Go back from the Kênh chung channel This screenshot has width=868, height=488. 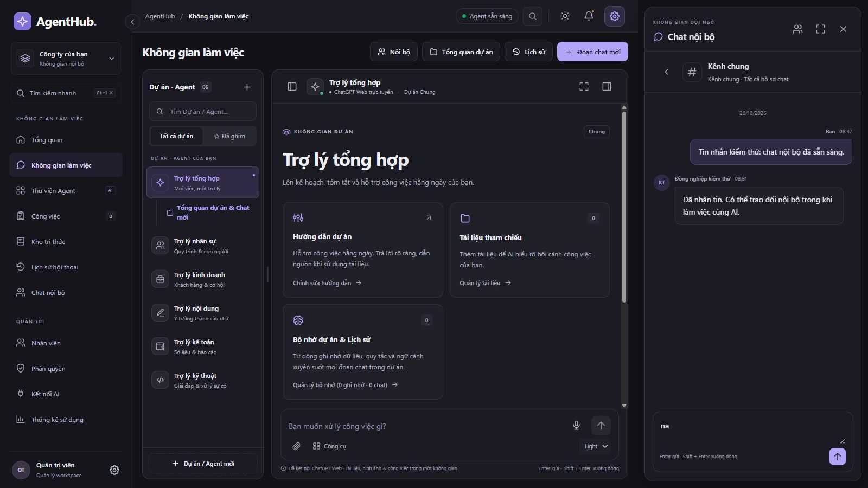(667, 72)
